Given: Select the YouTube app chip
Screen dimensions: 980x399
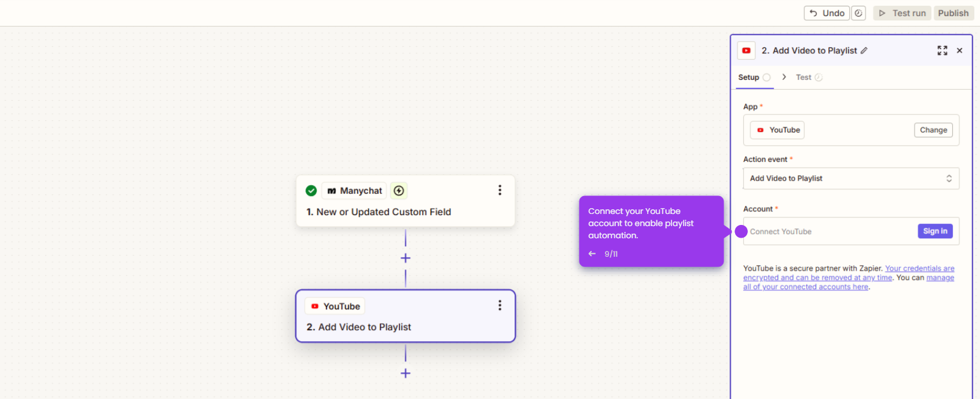Looking at the screenshot, I should 777,130.
